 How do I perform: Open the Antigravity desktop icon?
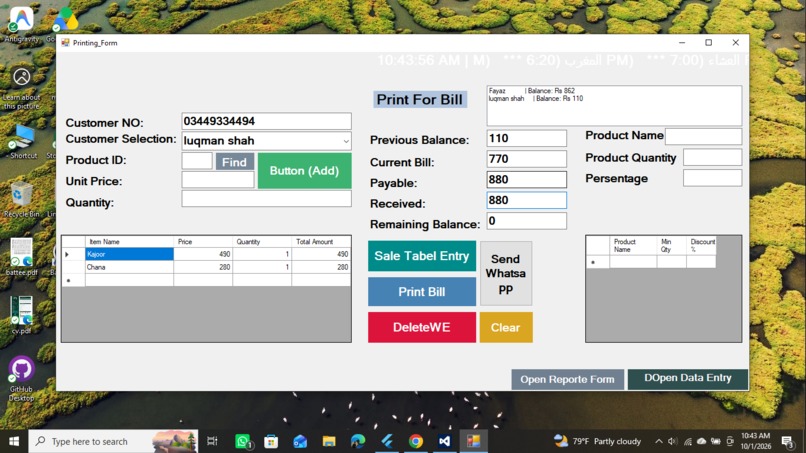[22, 24]
